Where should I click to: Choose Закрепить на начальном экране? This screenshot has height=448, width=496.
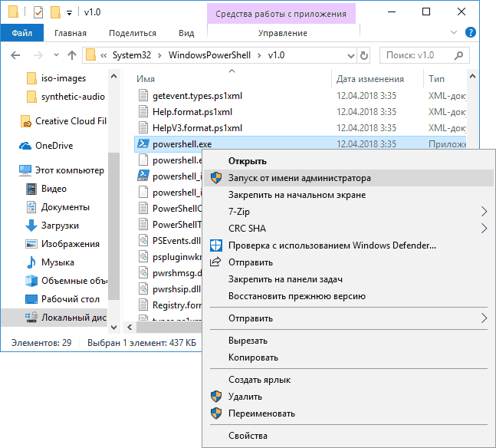[348, 195]
